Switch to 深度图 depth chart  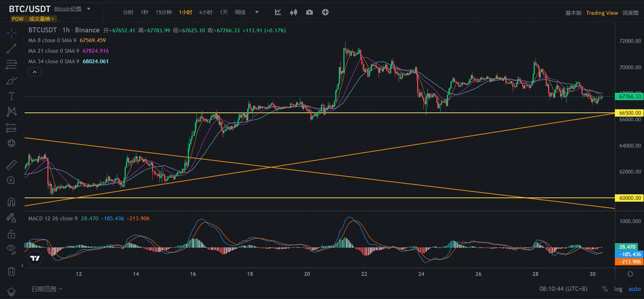pos(630,13)
